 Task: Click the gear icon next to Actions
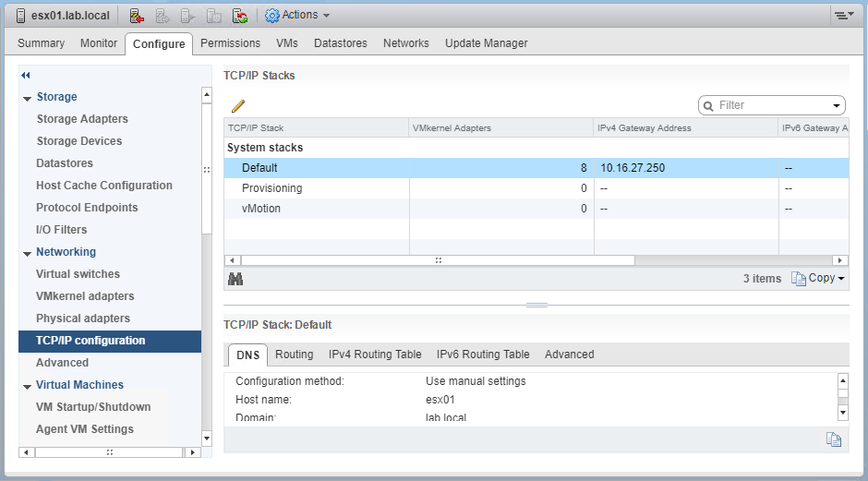[271, 16]
